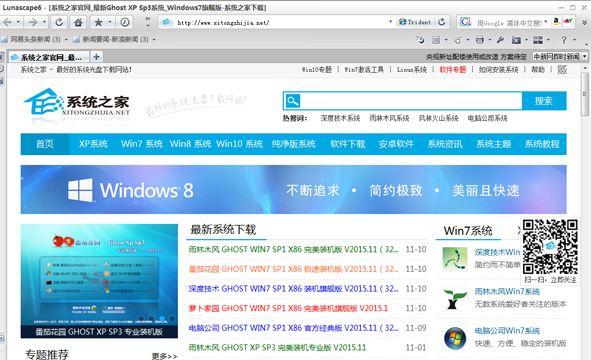Open 系统教程 navigation item
This screenshot has width=592, height=360.
[542, 144]
